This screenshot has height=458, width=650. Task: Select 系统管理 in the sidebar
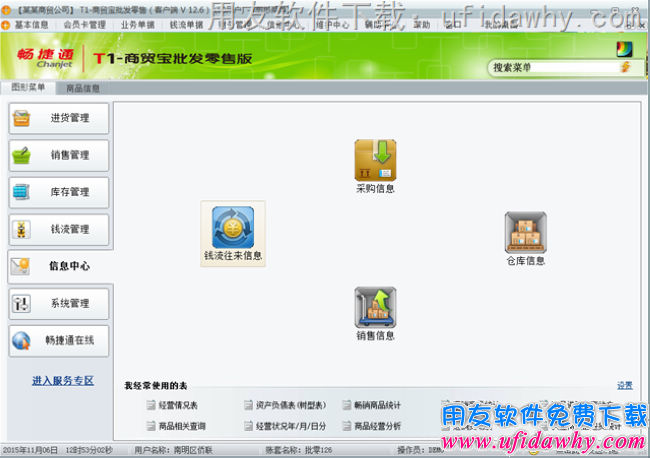click(x=59, y=303)
